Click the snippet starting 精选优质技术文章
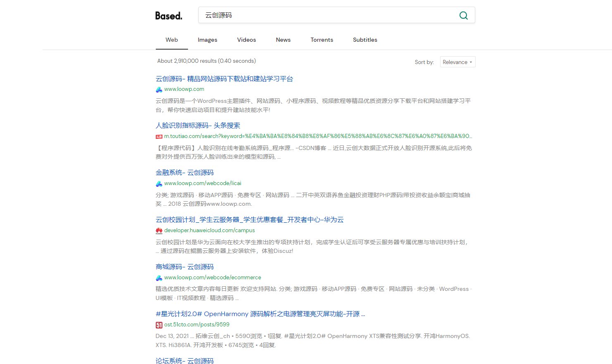This screenshot has width=612, height=364. pos(314,293)
